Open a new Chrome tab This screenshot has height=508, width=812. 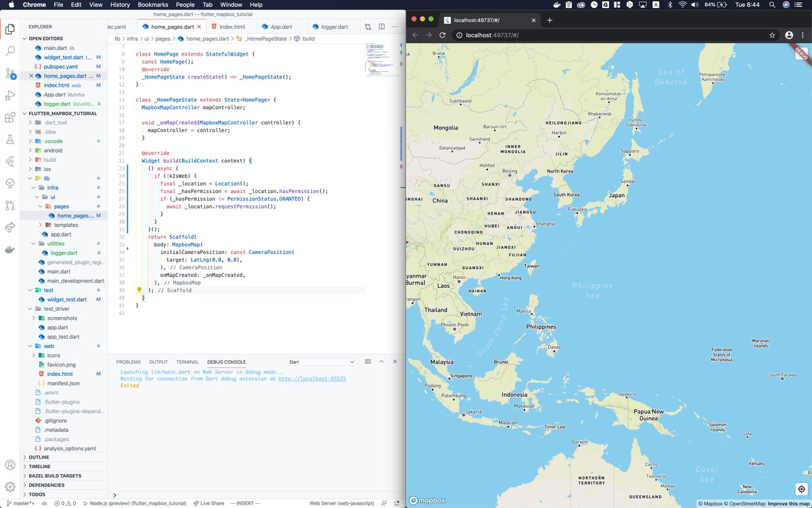(549, 20)
